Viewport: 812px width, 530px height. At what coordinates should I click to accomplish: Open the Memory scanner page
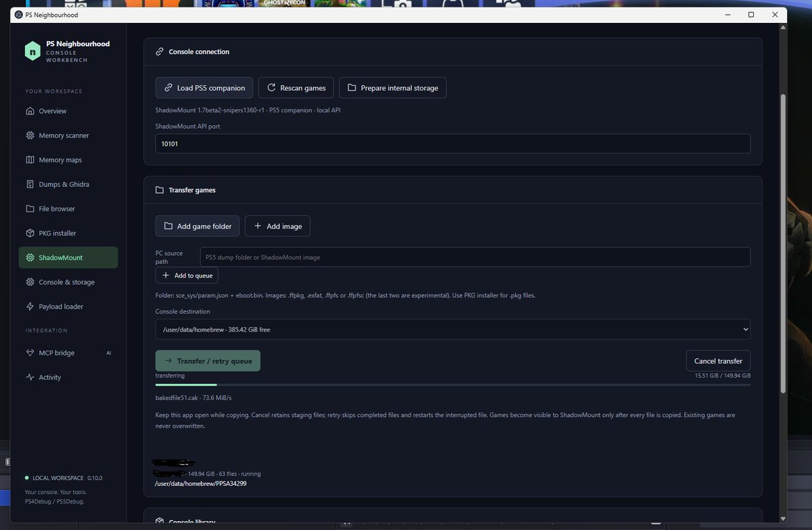click(x=68, y=135)
